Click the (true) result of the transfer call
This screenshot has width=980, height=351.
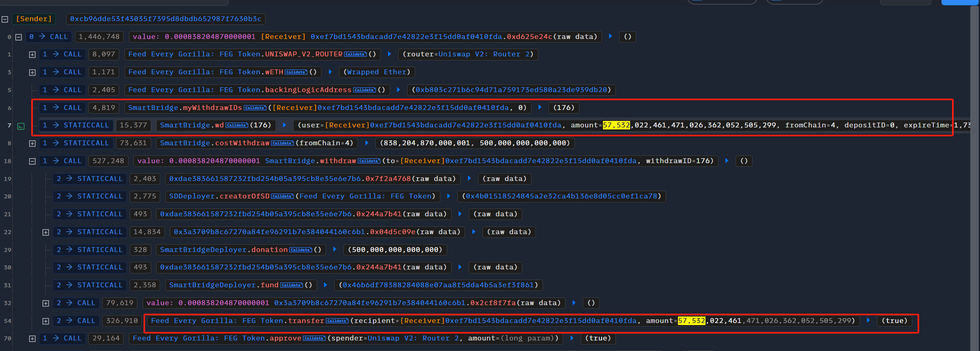[894, 321]
